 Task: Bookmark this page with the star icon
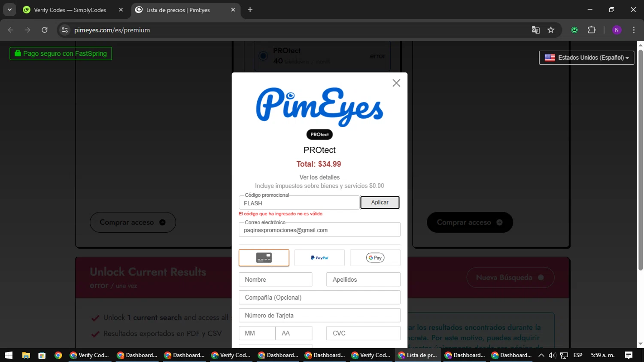551,30
